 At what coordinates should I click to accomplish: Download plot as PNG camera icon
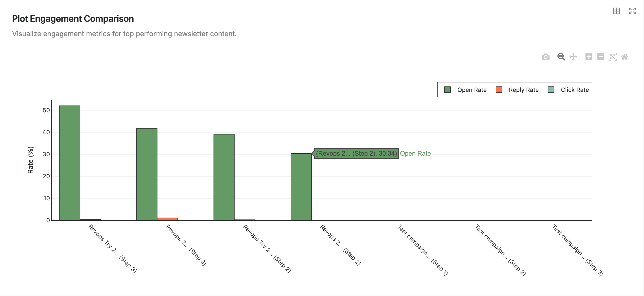coord(545,57)
